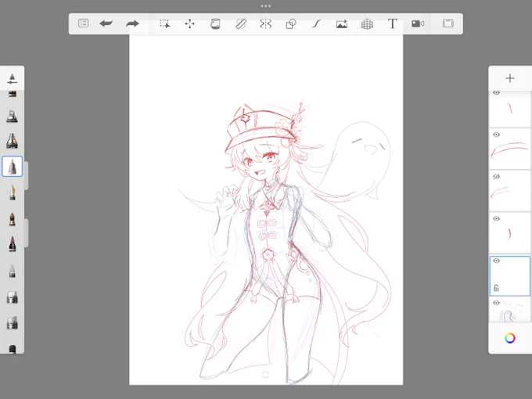
Task: Pick the gold fountain nib brush
Action: [x=13, y=192]
